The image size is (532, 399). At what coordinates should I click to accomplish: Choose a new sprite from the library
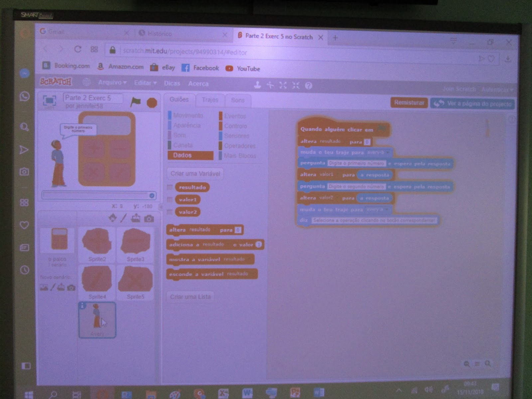coord(113,218)
